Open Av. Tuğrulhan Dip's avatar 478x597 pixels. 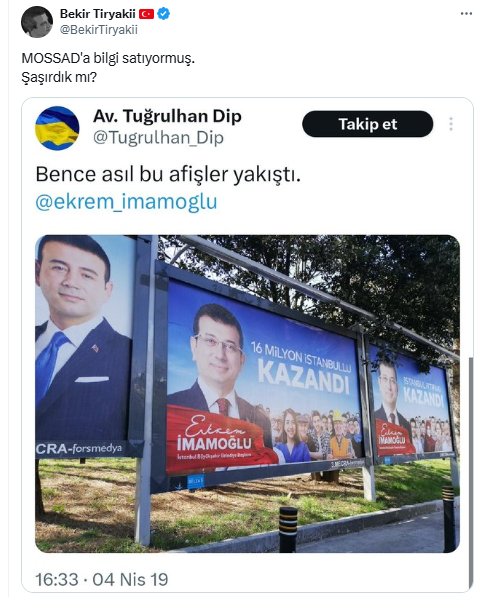[x=57, y=128]
